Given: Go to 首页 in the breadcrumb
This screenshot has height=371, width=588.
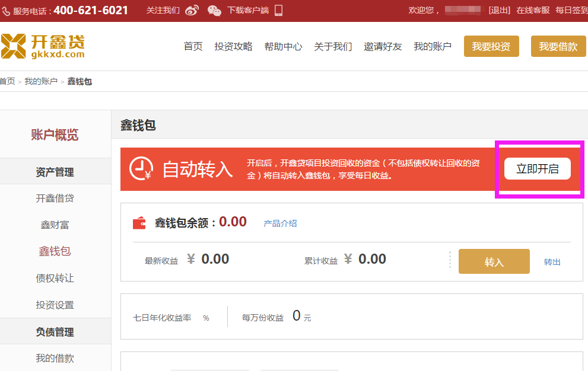Looking at the screenshot, I should pyautogui.click(x=8, y=81).
